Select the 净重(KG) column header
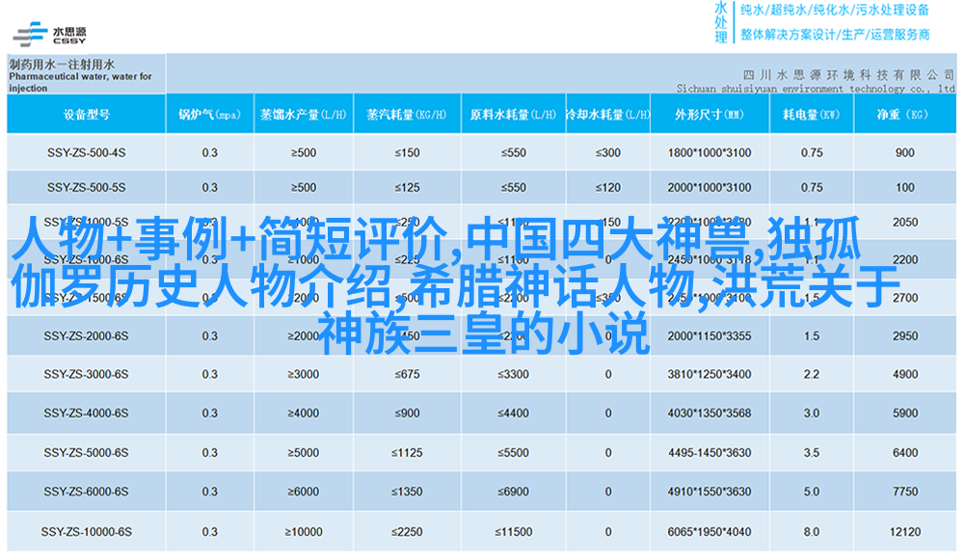964x560 pixels. [x=904, y=115]
